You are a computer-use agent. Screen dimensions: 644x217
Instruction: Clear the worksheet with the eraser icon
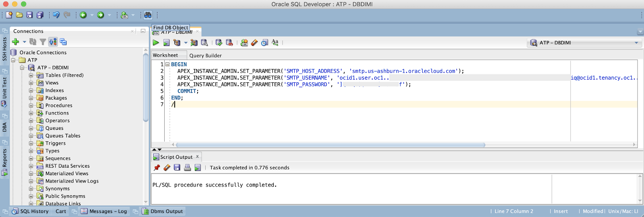point(254,43)
